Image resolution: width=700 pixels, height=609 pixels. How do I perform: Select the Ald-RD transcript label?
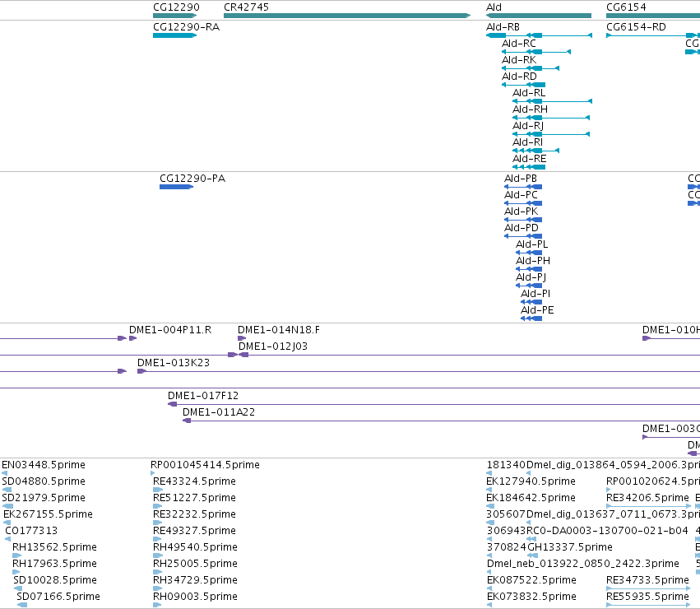point(519,77)
